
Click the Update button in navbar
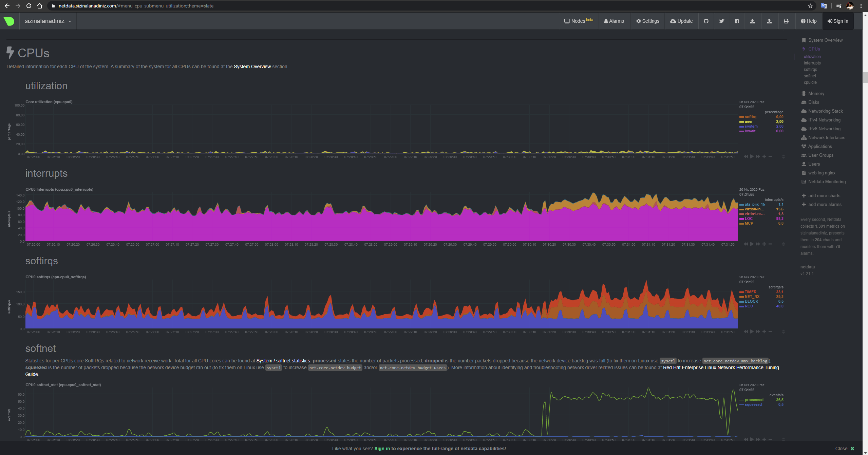tap(681, 21)
